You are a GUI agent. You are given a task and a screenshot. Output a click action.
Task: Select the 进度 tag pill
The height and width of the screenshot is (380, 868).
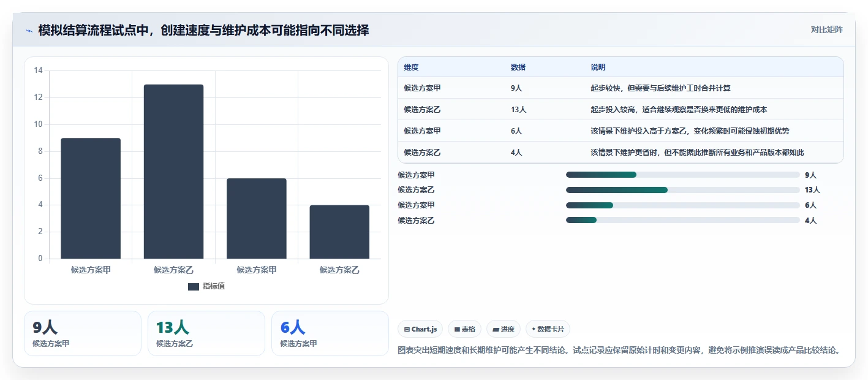504,329
